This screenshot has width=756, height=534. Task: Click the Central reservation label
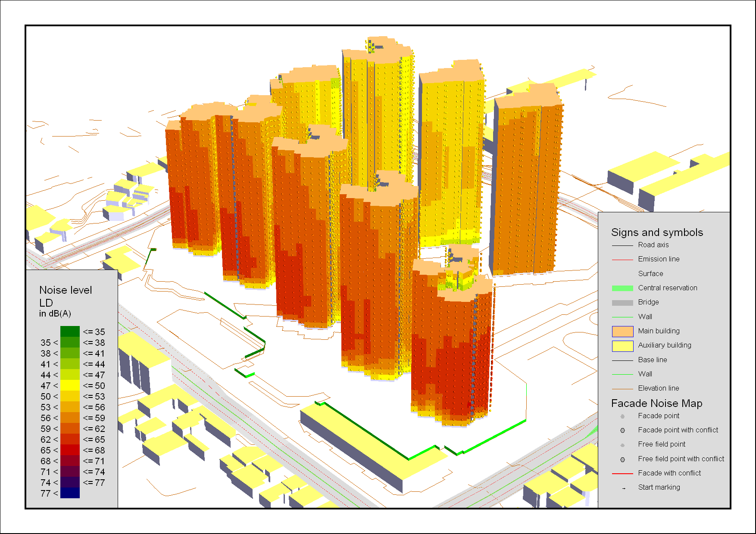(668, 288)
